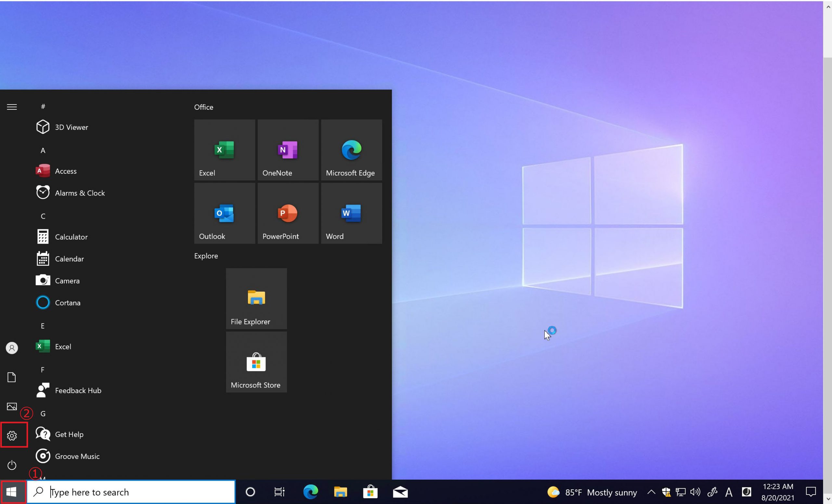The image size is (832, 504).
Task: Open the Microsoft Store tile
Action: pyautogui.click(x=256, y=362)
